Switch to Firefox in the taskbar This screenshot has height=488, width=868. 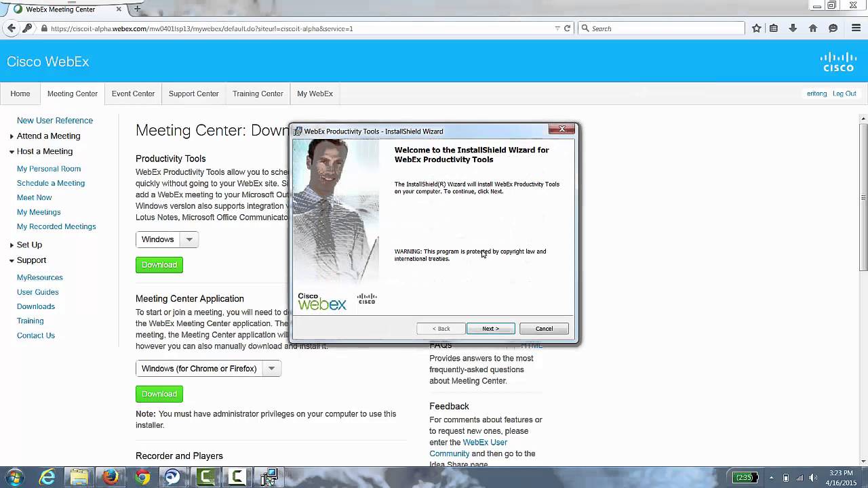[111, 477]
